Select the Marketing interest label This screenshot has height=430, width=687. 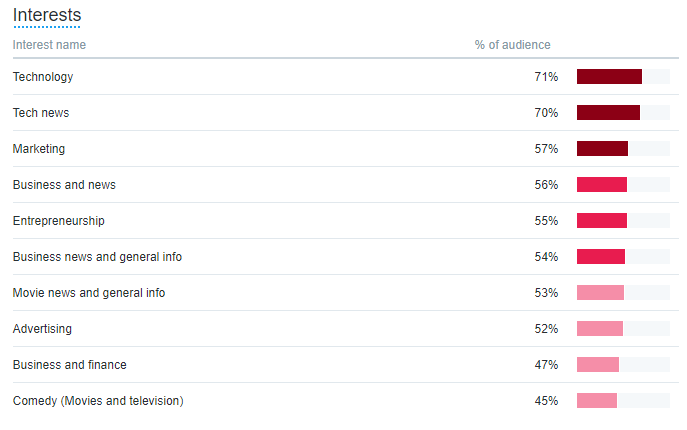click(39, 149)
